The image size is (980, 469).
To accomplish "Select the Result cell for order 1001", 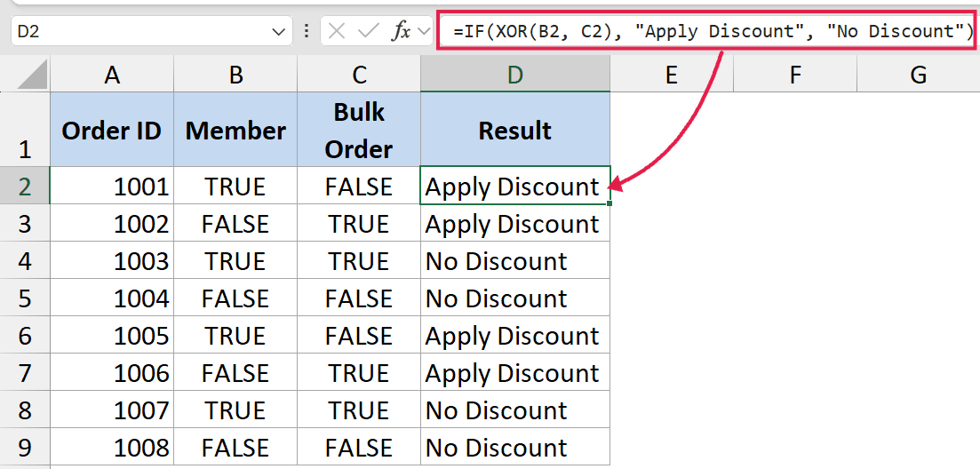I will click(515, 186).
